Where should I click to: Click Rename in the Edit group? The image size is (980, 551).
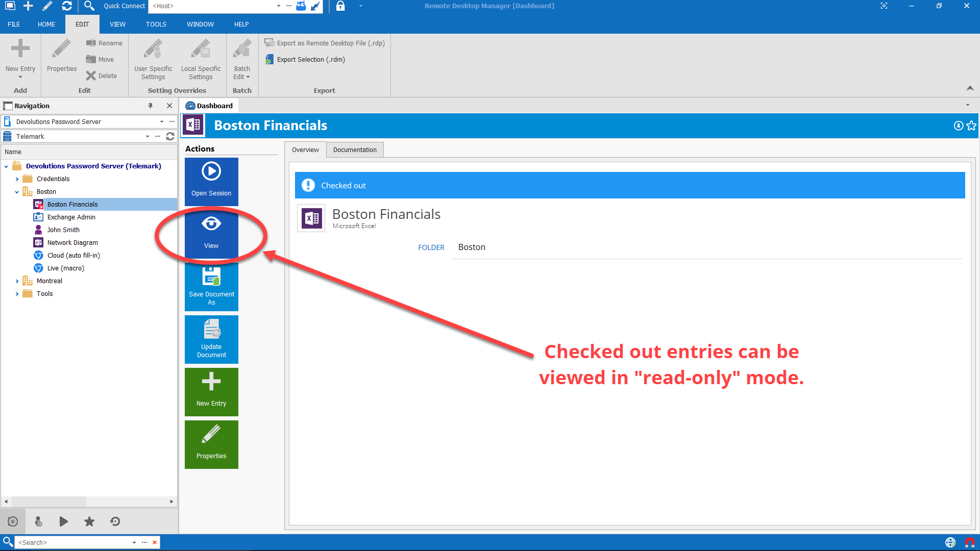(x=105, y=43)
